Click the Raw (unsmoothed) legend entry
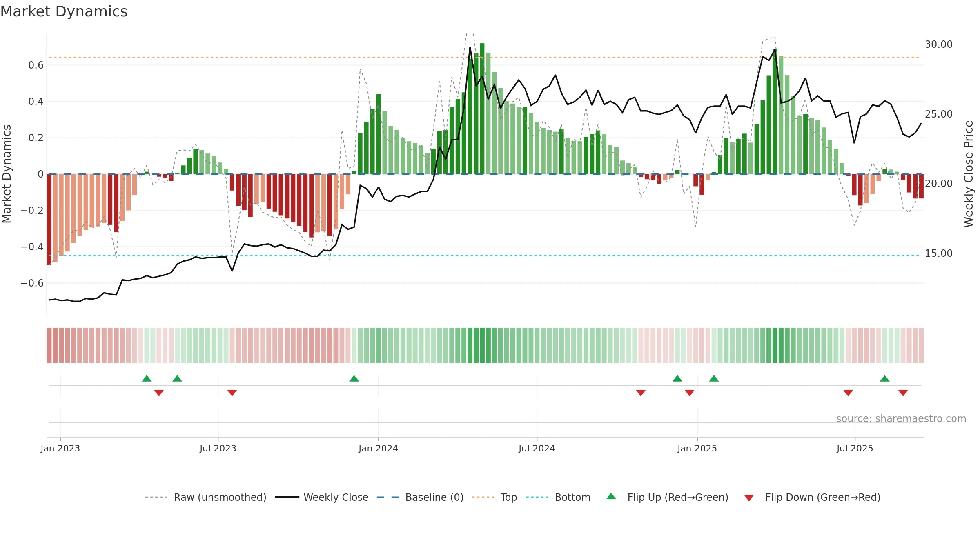 pos(205,497)
